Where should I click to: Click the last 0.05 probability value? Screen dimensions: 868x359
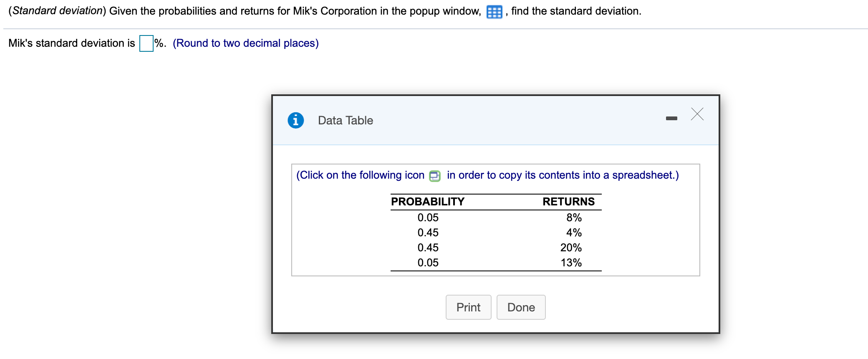coord(428,263)
